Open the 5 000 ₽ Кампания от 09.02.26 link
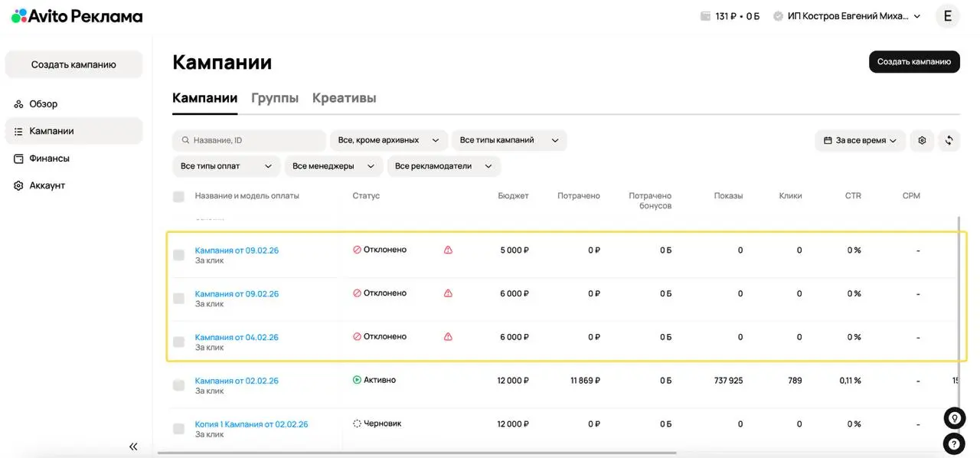Viewport: 980px width, 458px height. (237, 250)
